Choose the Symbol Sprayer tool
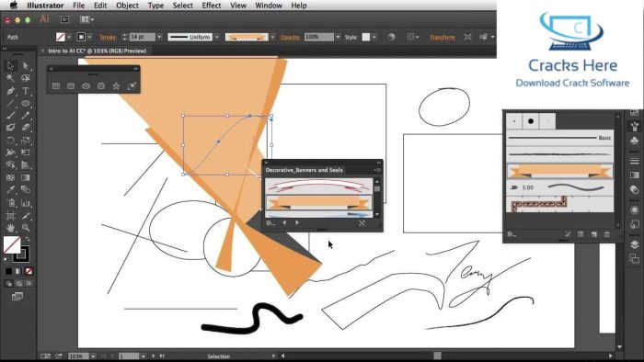Screen dimensions: 644x362 [x=11, y=203]
